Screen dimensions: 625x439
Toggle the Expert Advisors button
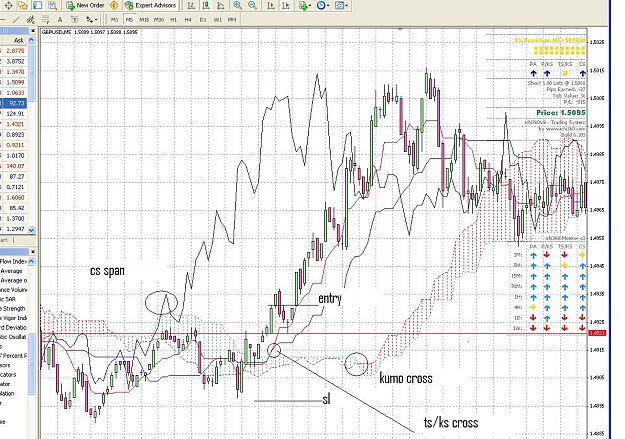[x=150, y=6]
